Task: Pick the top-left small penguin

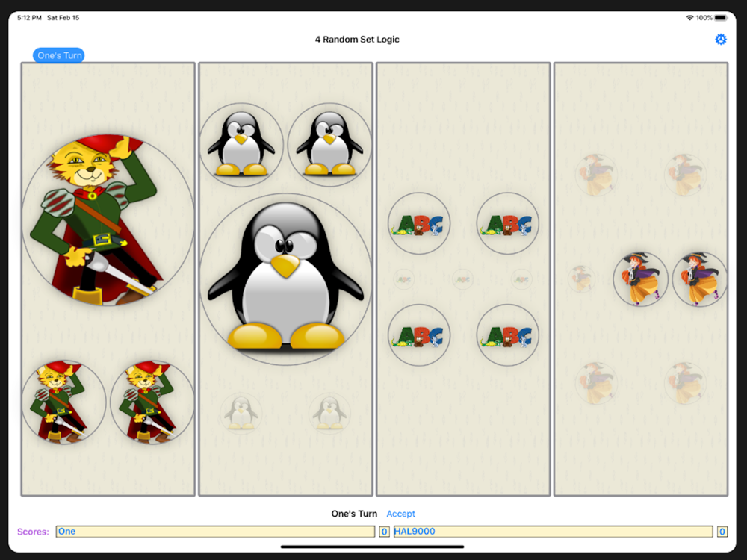Action: coord(241,145)
